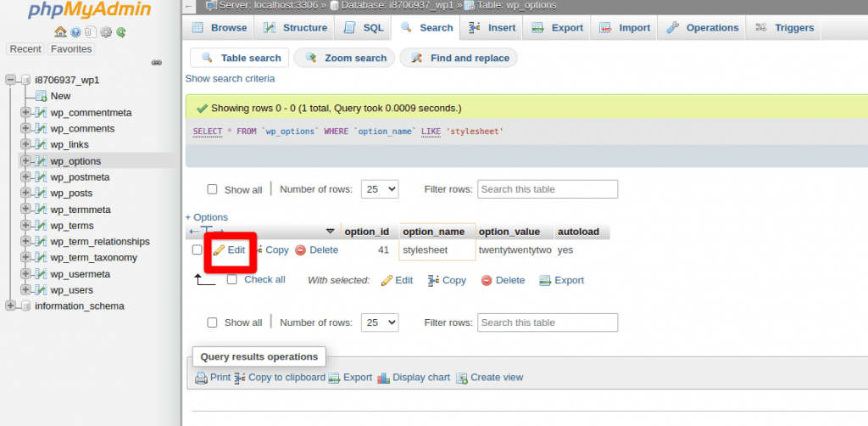The width and height of the screenshot is (868, 426).
Task: Click the Display chart icon
Action: click(x=383, y=378)
